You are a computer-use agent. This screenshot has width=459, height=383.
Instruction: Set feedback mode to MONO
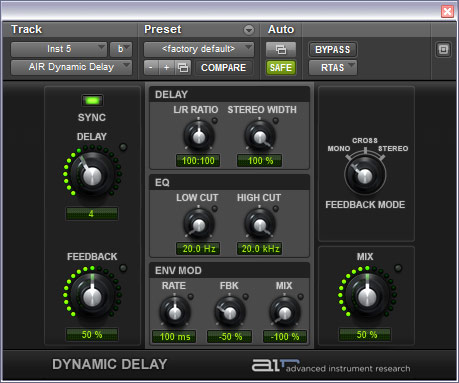(339, 149)
